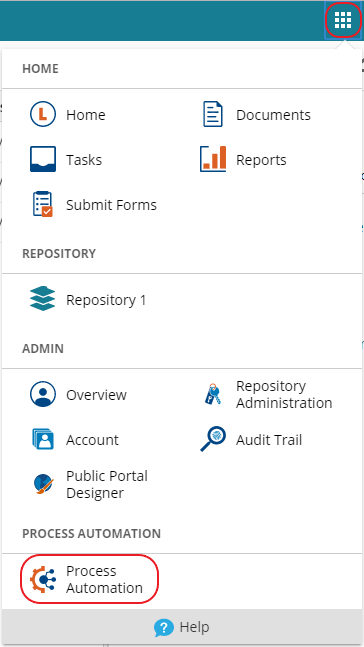This screenshot has width=364, height=647.
Task: Select the Documents menu entry text
Action: coord(273,115)
